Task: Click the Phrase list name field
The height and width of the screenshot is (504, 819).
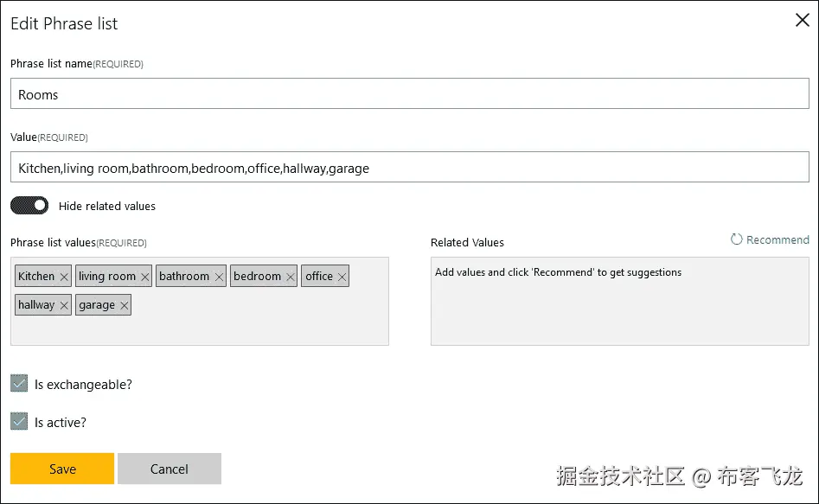Action: point(406,93)
